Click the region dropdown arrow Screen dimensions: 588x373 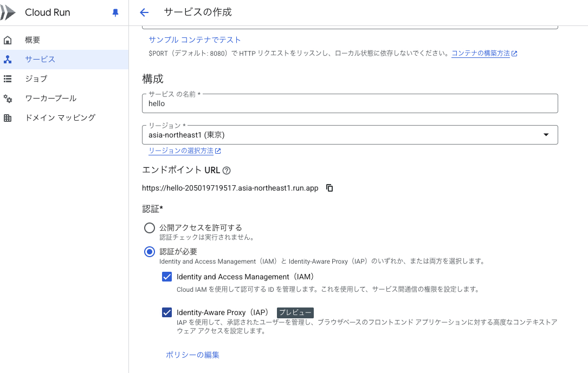(x=546, y=135)
